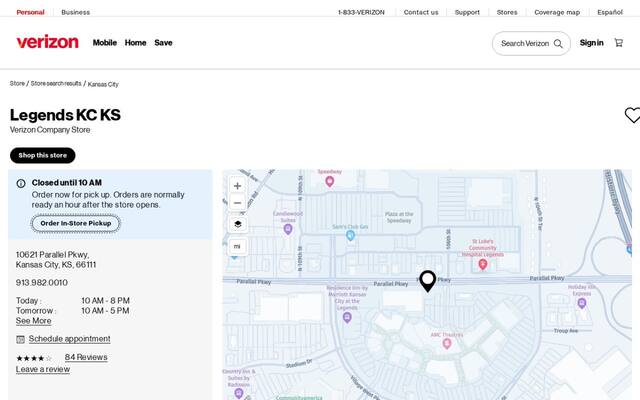Image resolution: width=640 pixels, height=400 pixels.
Task: Click Schedule appointment link
Action: tap(69, 339)
